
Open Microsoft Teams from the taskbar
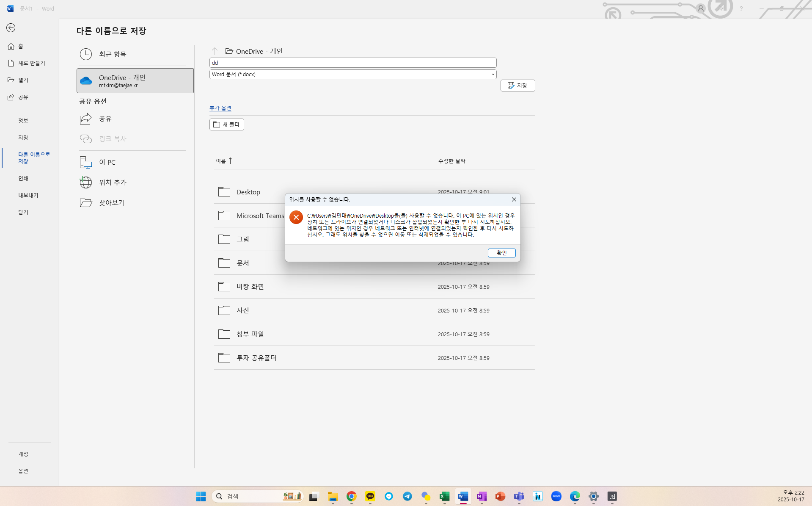519,496
